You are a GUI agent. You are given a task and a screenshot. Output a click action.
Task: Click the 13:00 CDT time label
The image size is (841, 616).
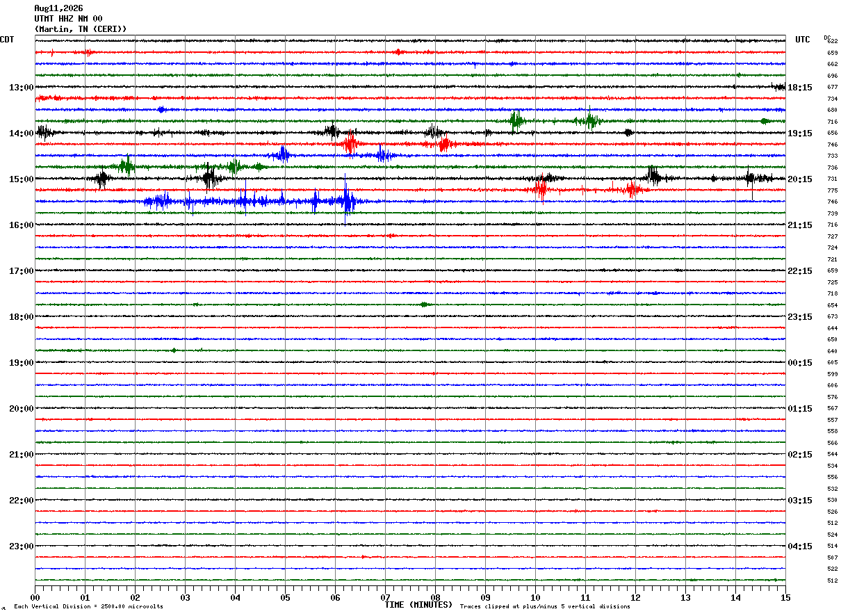pyautogui.click(x=21, y=88)
